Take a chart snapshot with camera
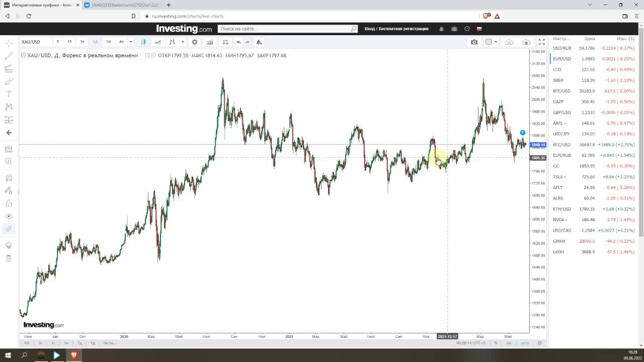 [474, 42]
